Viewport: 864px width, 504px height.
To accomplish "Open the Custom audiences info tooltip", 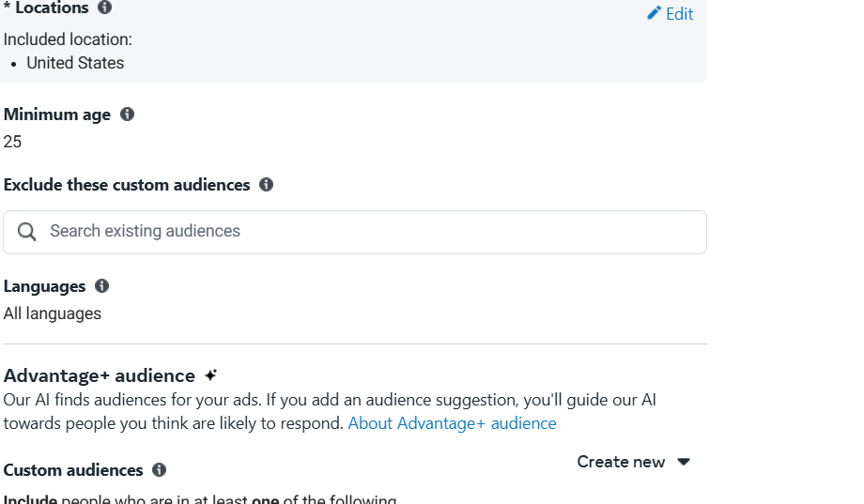I will click(x=159, y=470).
